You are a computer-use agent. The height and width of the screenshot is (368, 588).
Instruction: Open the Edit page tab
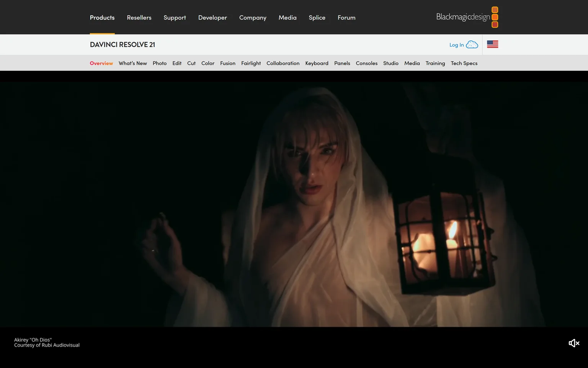coord(177,63)
